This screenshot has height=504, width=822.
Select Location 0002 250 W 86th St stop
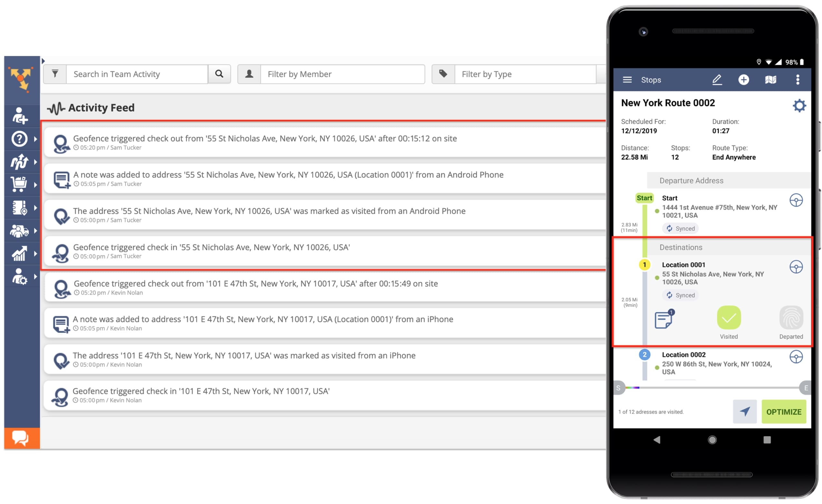(x=717, y=363)
